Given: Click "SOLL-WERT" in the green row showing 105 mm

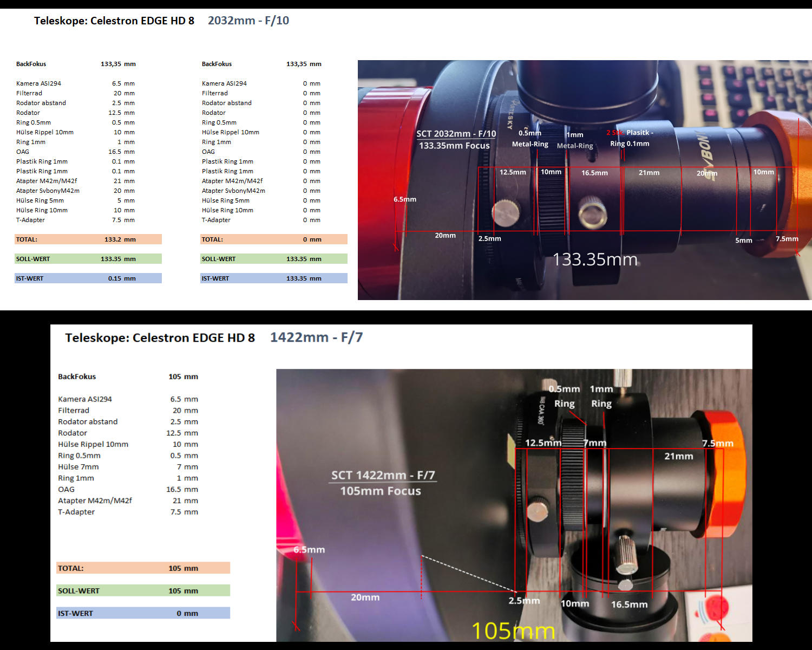Looking at the screenshot, I should point(78,591).
